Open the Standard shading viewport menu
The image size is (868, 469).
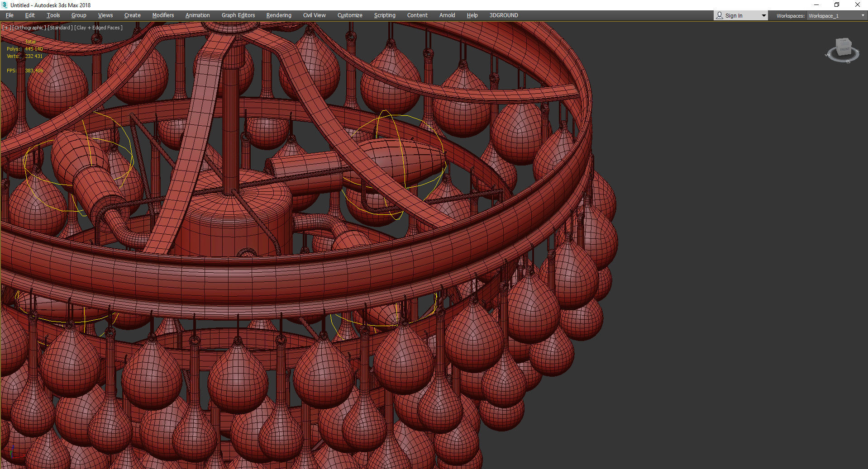click(60, 28)
